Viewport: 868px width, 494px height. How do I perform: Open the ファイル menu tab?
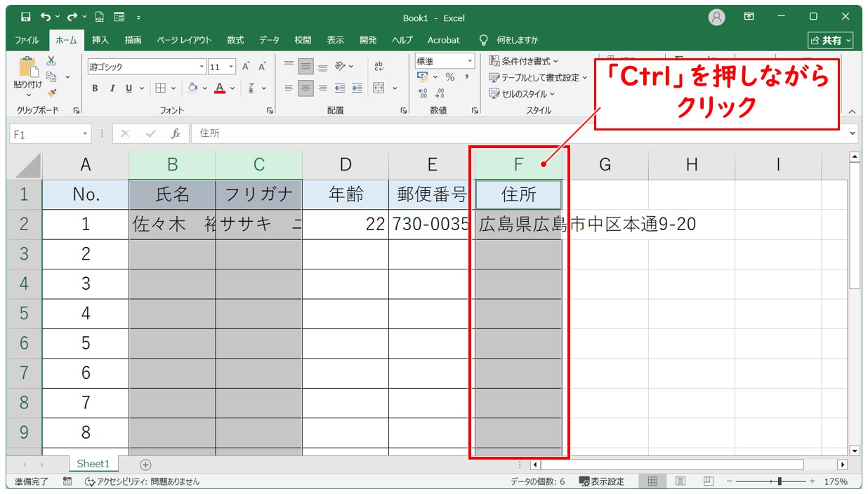[x=27, y=40]
